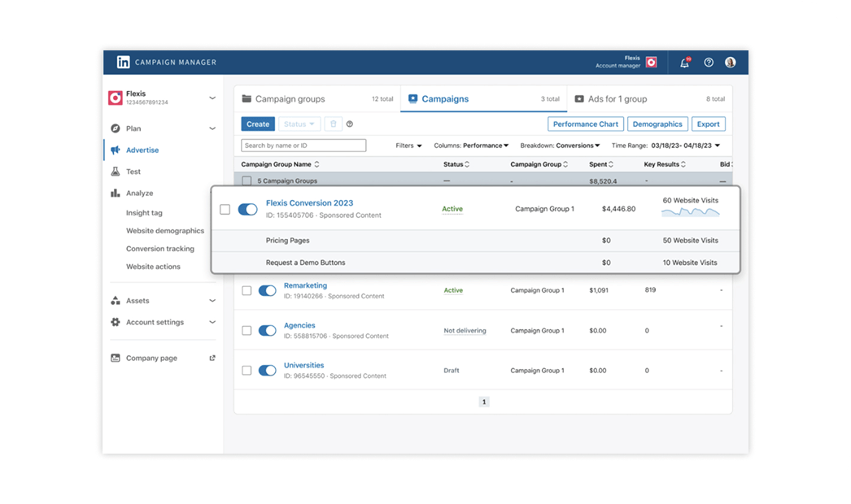Disable the Flexis Conversion 2023 campaign toggle

pos(247,209)
